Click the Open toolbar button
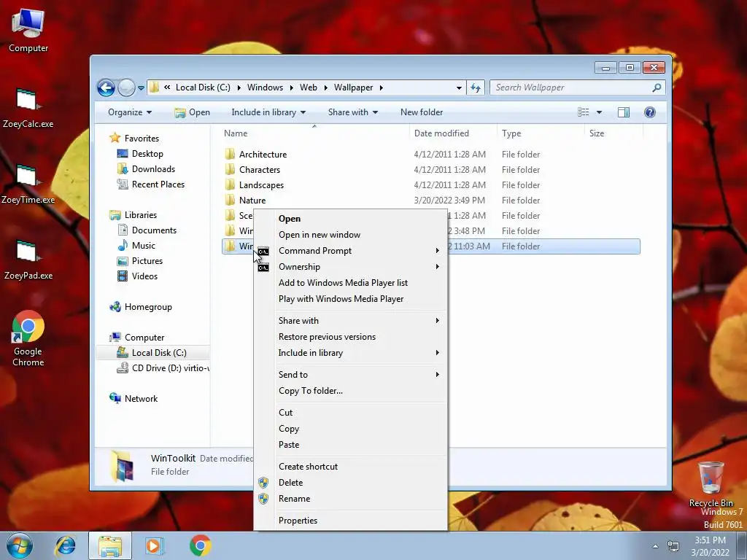 tap(193, 112)
